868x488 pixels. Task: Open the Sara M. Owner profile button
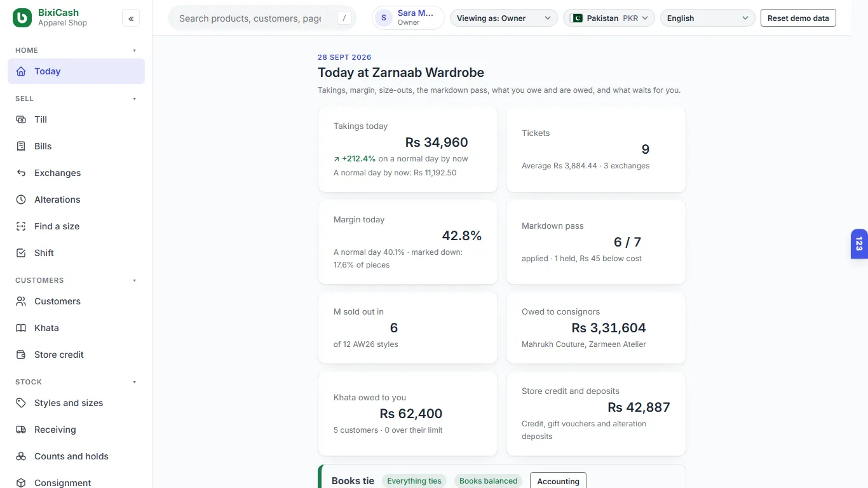point(409,18)
